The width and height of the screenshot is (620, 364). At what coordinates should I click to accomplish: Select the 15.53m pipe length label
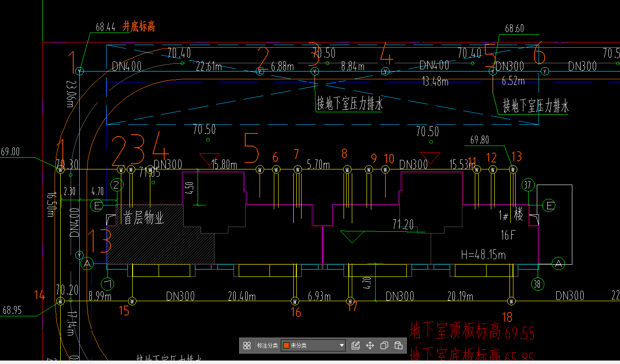pyautogui.click(x=462, y=165)
